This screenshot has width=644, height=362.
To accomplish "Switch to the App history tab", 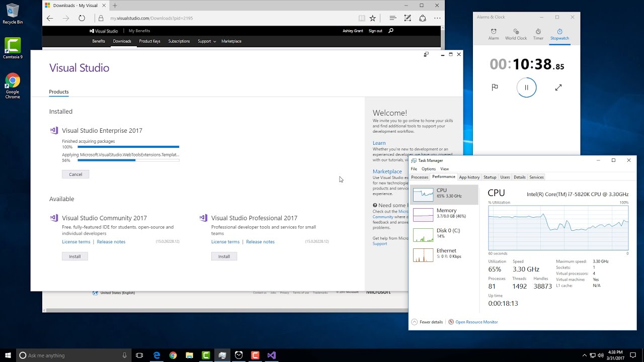I will [469, 177].
